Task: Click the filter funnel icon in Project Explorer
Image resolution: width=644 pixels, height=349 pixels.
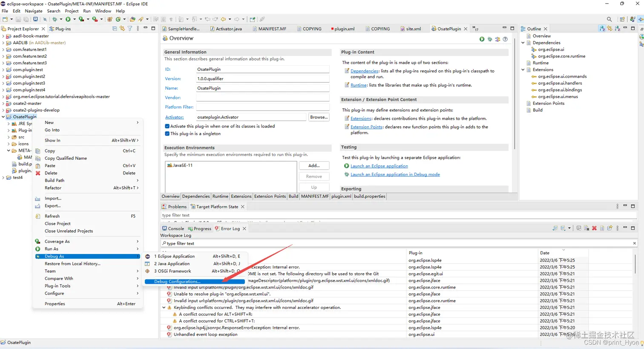Action: [x=130, y=29]
